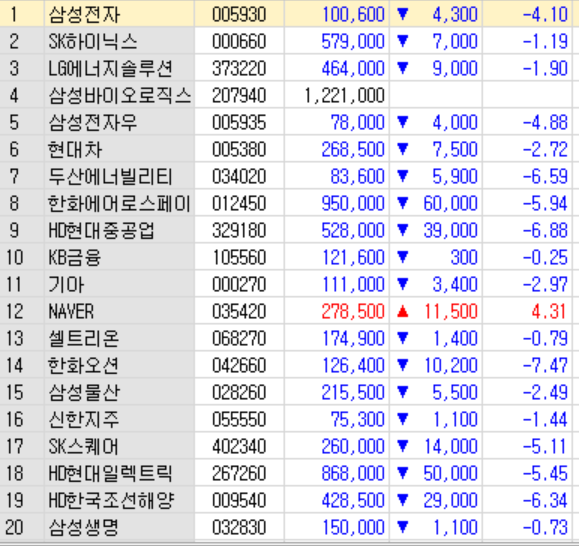The height and width of the screenshot is (546, 579).
Task: Click stock code 055550
Action: coord(239,419)
